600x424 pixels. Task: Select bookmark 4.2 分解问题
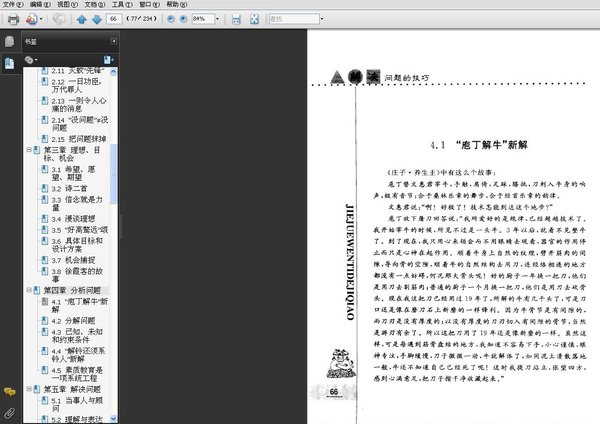(73, 321)
